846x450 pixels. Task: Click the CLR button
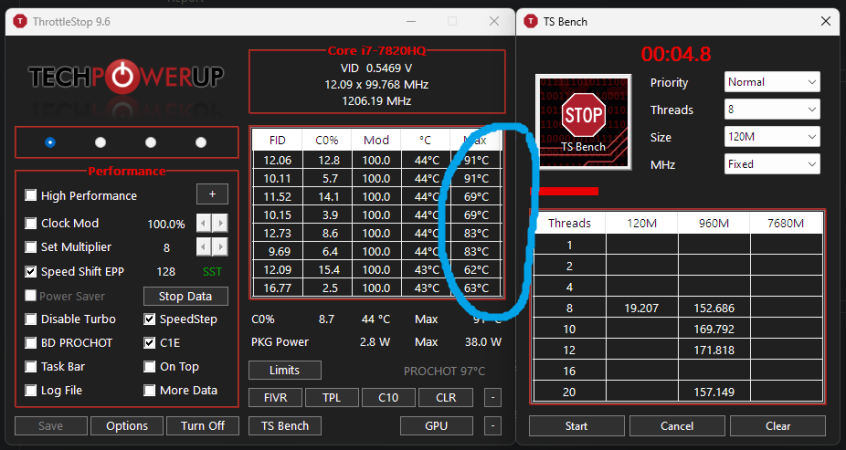tap(446, 398)
